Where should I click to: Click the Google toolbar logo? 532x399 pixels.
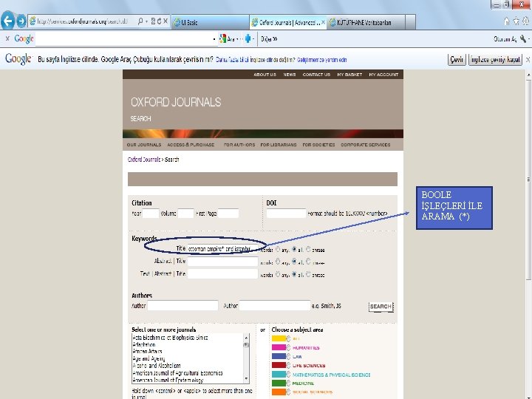(24, 38)
